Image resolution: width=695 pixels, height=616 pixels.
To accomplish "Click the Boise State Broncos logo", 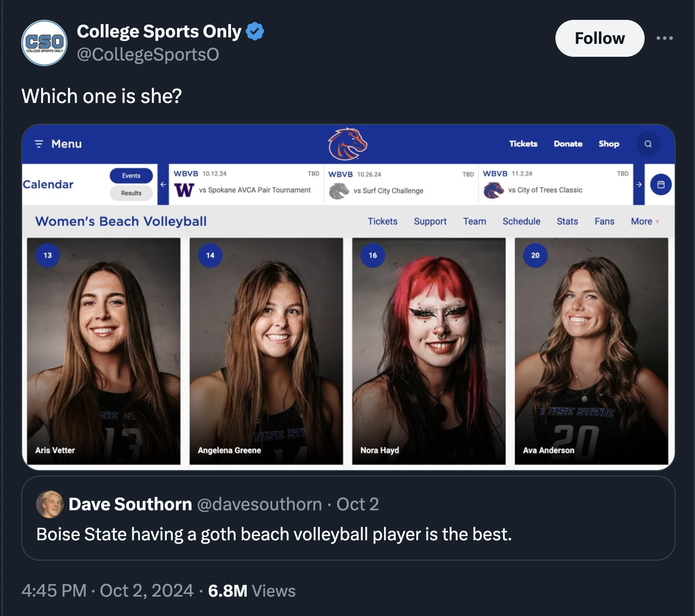I will tap(347, 144).
